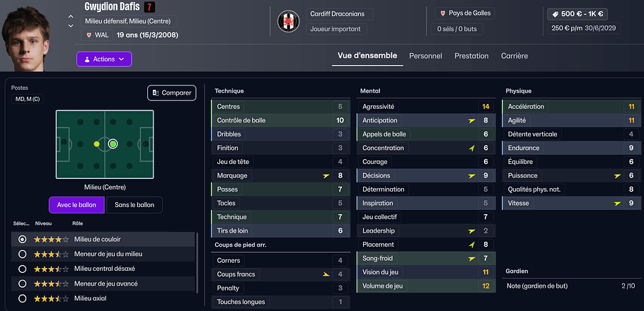Click the Pays de Galles flag icon
This screenshot has width=644, height=311.
tap(442, 13)
